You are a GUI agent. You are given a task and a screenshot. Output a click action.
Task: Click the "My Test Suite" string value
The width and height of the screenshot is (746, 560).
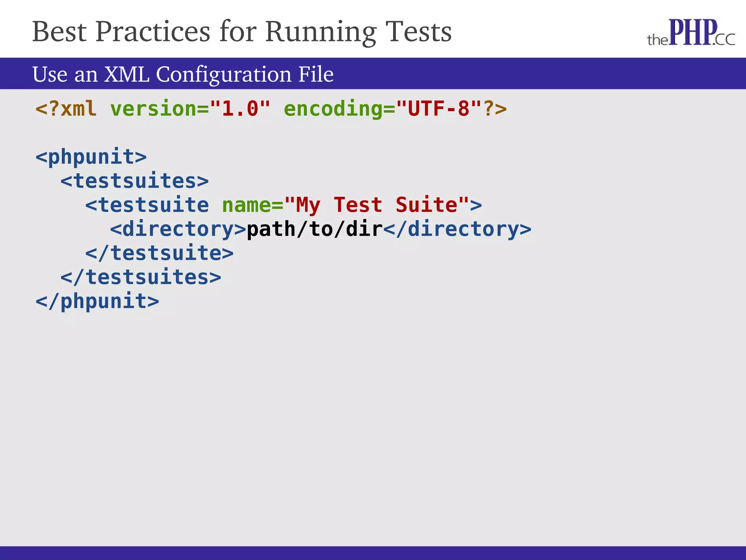[377, 205]
